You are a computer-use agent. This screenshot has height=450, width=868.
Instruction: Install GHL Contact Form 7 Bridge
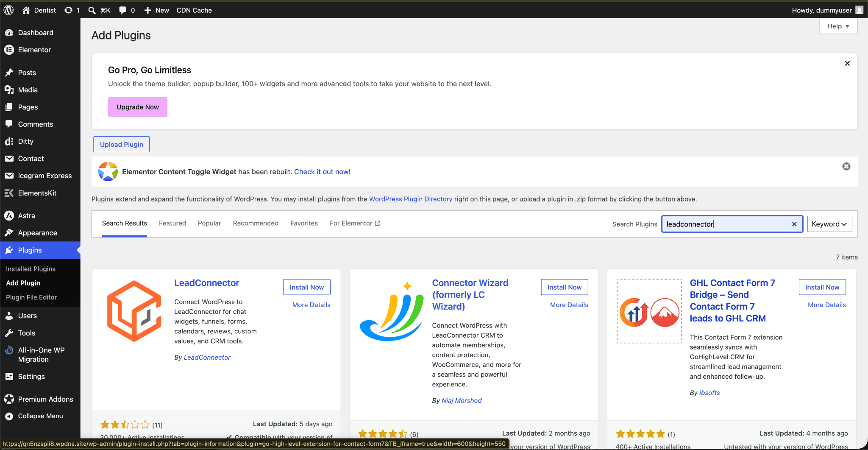point(822,287)
